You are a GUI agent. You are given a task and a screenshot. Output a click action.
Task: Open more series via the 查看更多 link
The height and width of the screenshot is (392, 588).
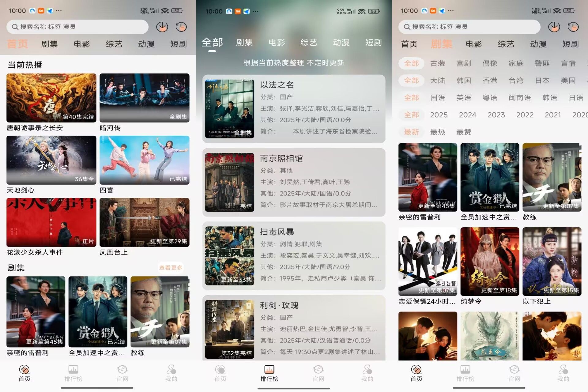171,268
